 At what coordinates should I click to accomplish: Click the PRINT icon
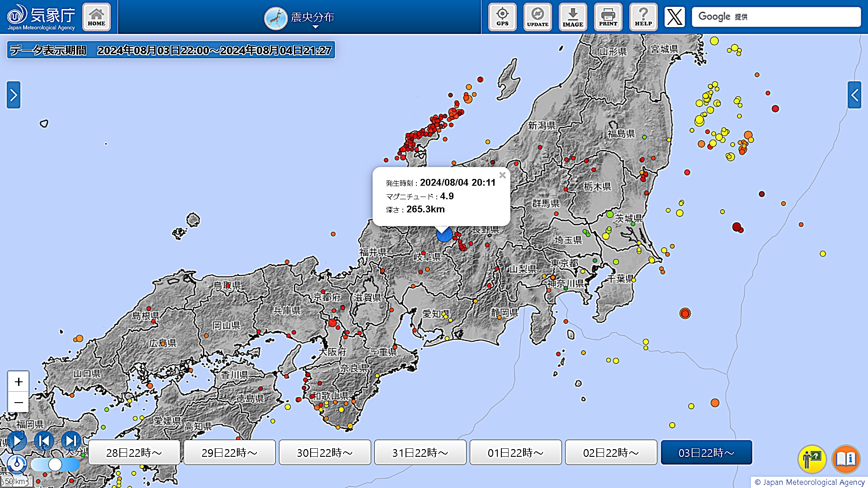(608, 17)
